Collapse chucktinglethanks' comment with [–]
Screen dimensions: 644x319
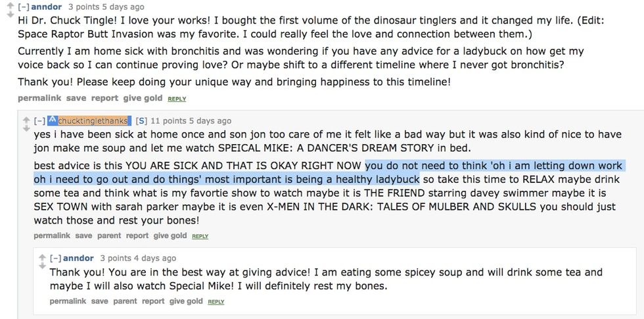pos(40,121)
